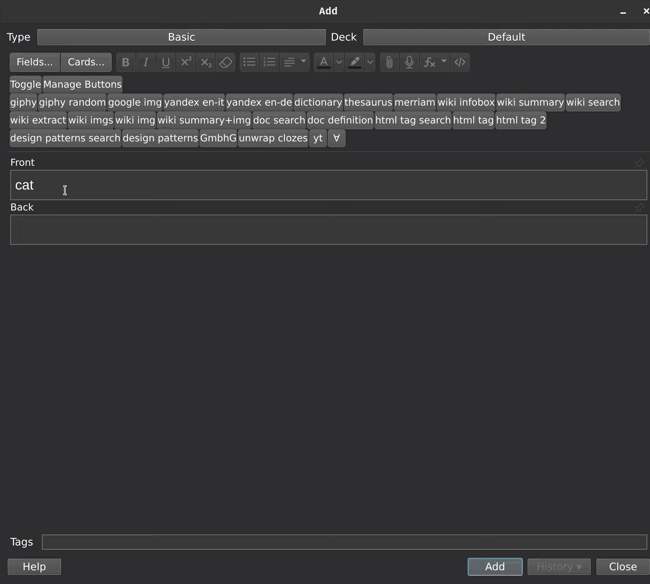Open the text alignment options
Image resolution: width=650 pixels, height=584 pixels.
coord(294,62)
